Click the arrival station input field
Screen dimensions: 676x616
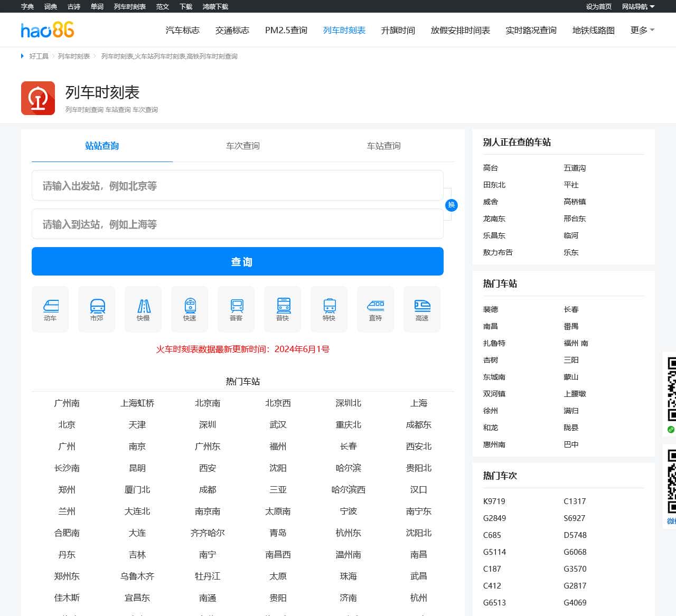pyautogui.click(x=237, y=224)
